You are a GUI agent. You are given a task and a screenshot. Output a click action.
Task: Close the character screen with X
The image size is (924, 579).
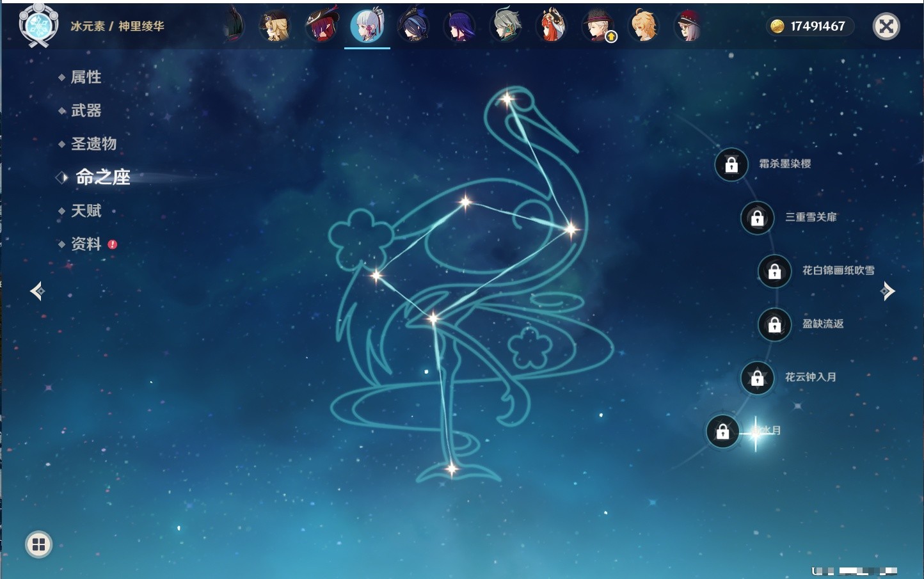click(886, 26)
